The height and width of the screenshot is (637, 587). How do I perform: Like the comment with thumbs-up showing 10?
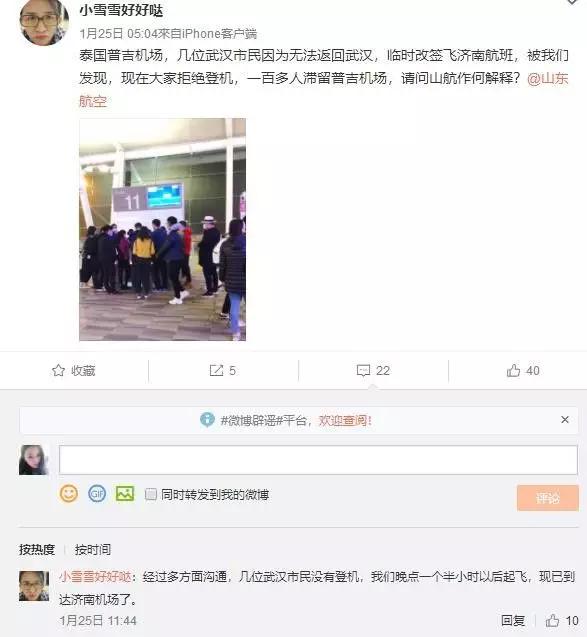click(x=552, y=620)
